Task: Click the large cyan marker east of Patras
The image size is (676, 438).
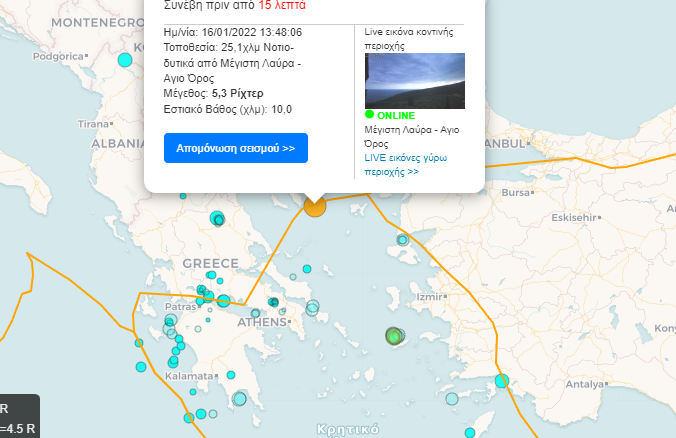Action: click(222, 300)
